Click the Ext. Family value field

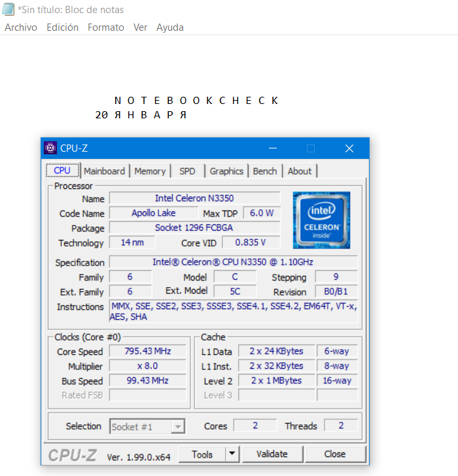coord(130,292)
